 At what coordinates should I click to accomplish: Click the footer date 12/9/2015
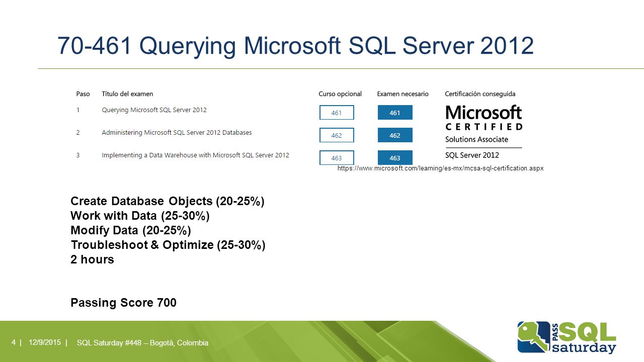pos(45,342)
